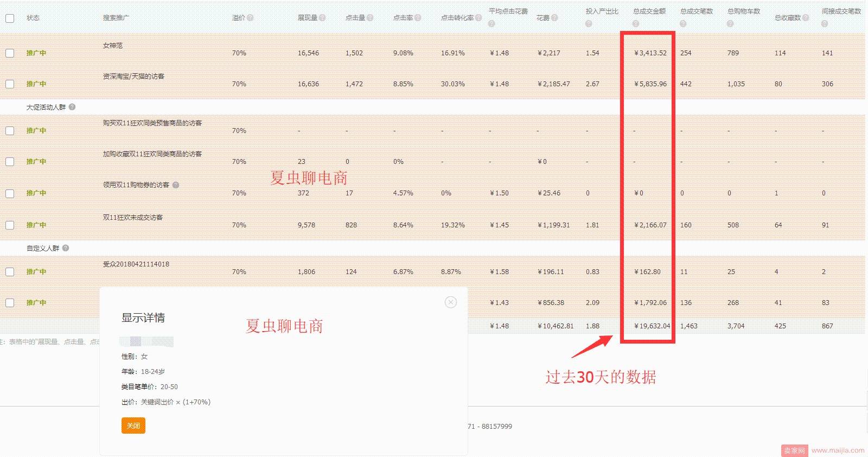Tick the checkbox for 双11狂欢未成交访客 row
Image resolution: width=868 pixels, height=457 pixels.
click(x=10, y=225)
